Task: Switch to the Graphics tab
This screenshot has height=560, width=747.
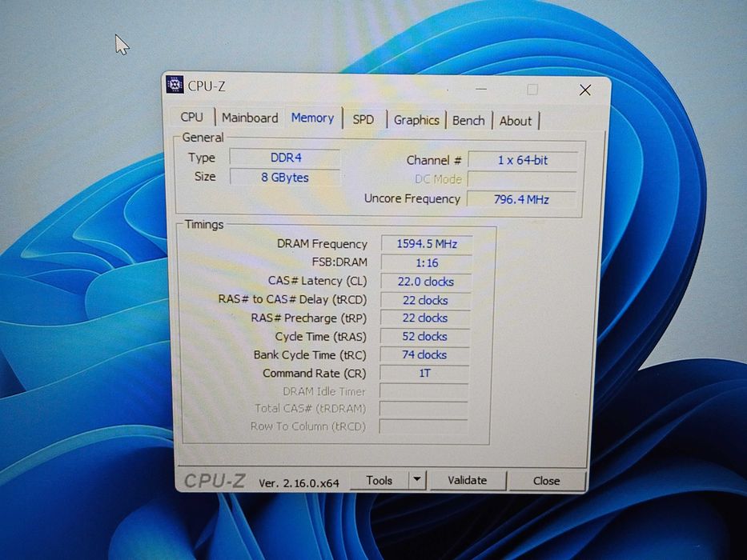Action: pos(416,120)
